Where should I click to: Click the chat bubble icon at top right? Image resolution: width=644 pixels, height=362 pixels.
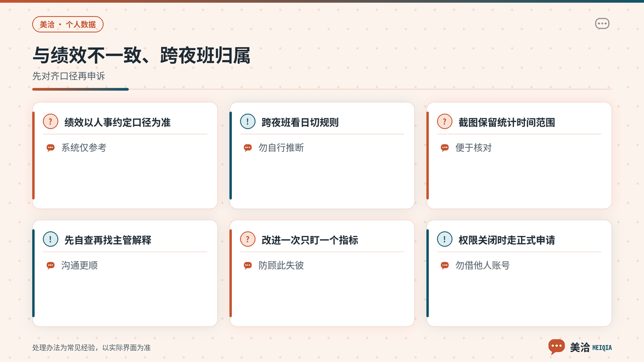click(602, 24)
